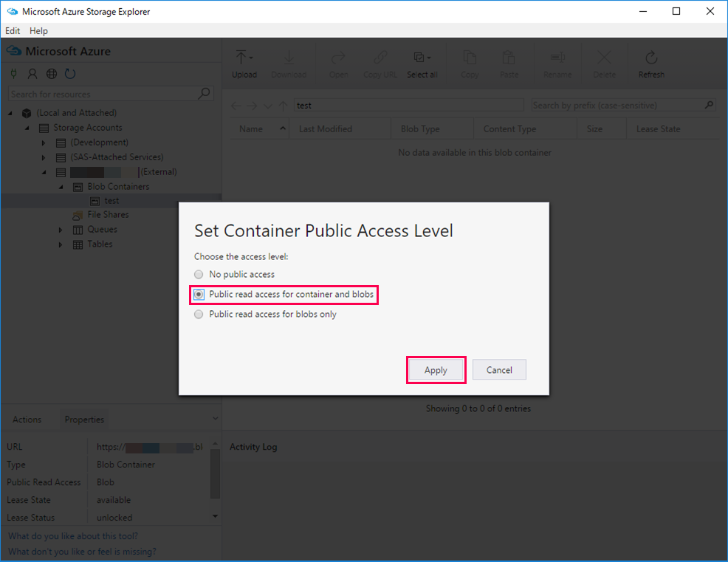Collapse the Actions/Properties panel chevron
728x562 pixels.
(215, 419)
